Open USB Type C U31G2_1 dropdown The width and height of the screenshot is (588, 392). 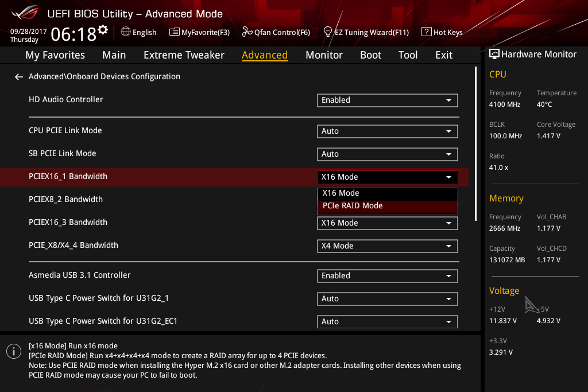388,298
